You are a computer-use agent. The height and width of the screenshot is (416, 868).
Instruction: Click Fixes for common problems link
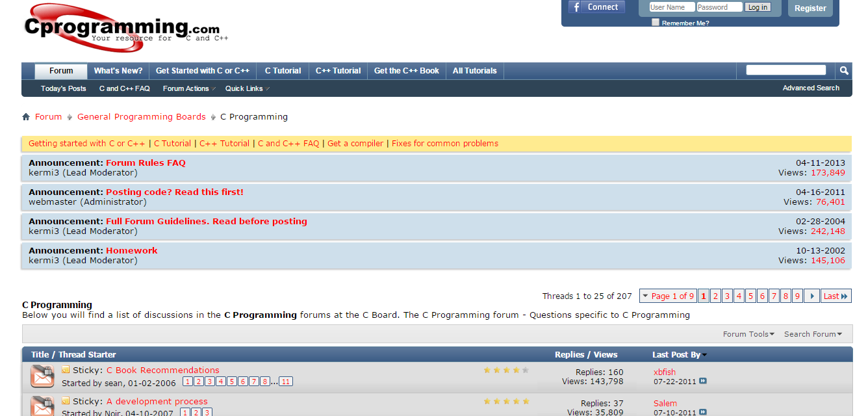point(445,144)
